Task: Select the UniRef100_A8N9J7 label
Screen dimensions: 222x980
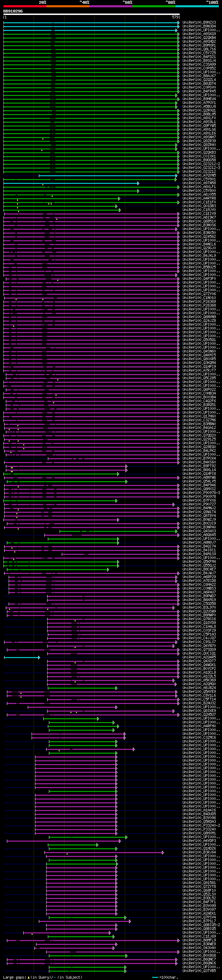Action: click(x=199, y=543)
